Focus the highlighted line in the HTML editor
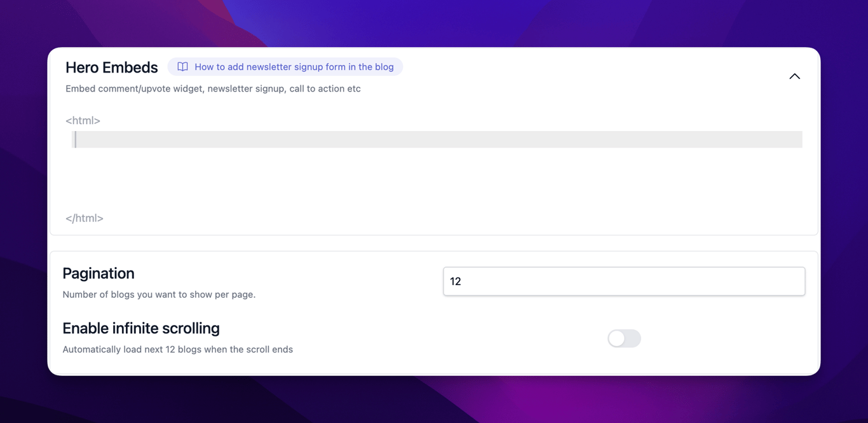The width and height of the screenshot is (868, 423). click(x=437, y=139)
